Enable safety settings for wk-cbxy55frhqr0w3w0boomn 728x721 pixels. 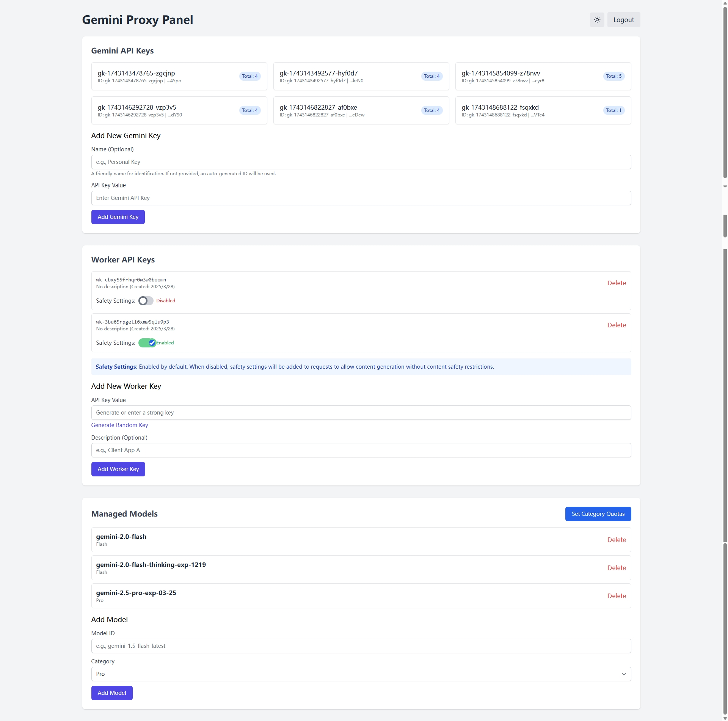(x=146, y=301)
